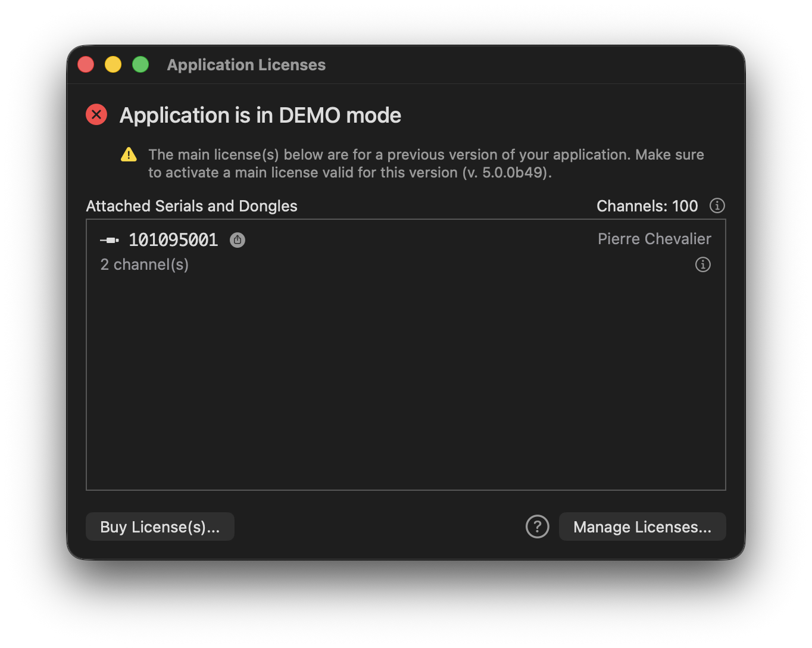Click the Channels: 100 label
The width and height of the screenshot is (812, 648).
[647, 206]
